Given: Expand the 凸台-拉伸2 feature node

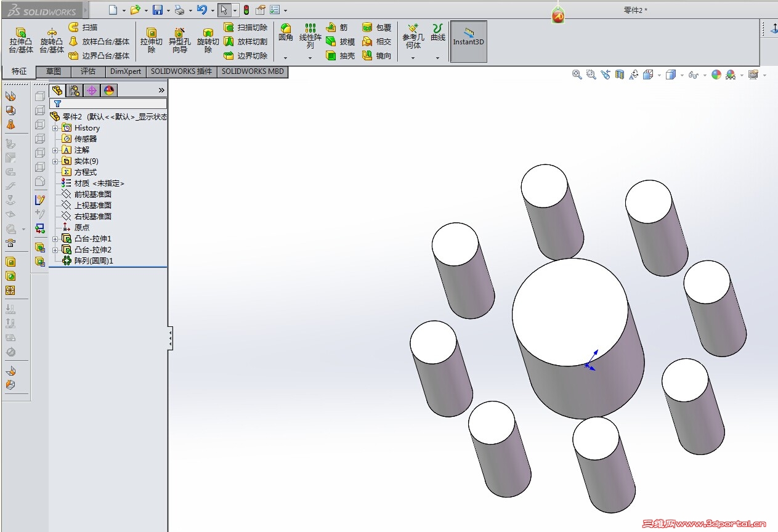Looking at the screenshot, I should coord(55,250).
